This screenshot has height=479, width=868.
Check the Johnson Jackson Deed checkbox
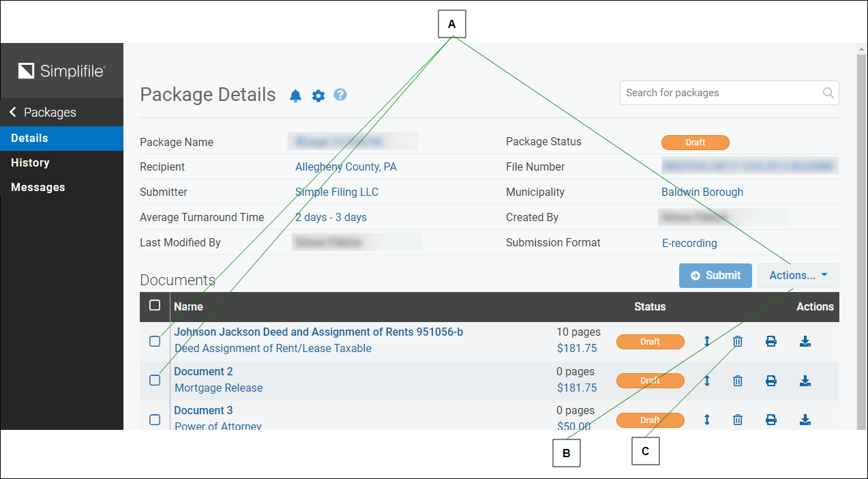155,341
